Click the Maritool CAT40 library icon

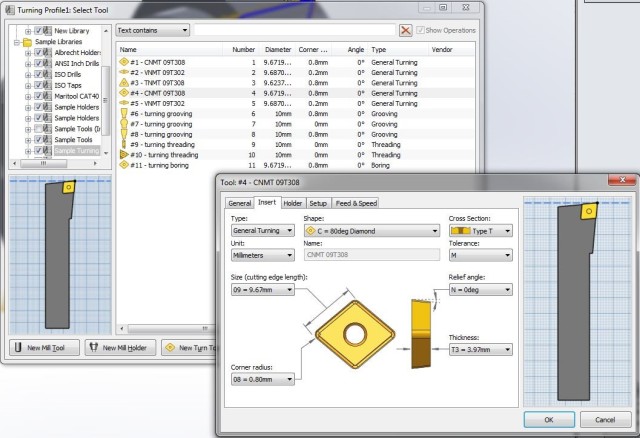point(47,96)
